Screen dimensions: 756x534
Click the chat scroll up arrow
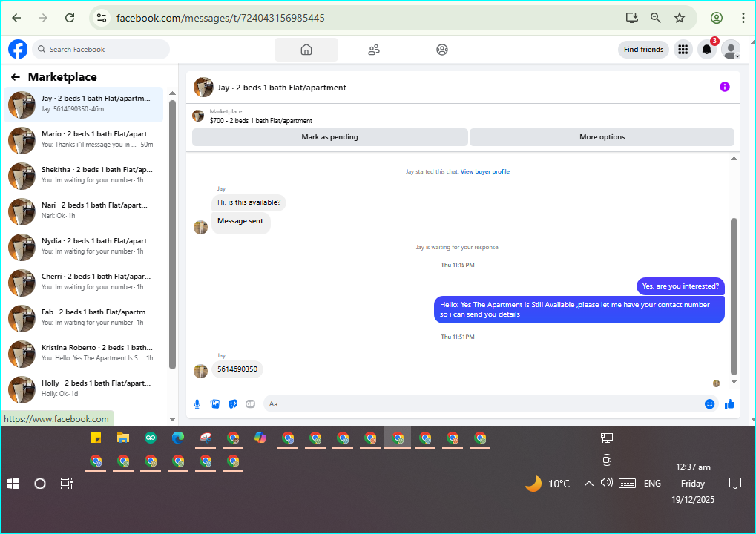point(734,159)
